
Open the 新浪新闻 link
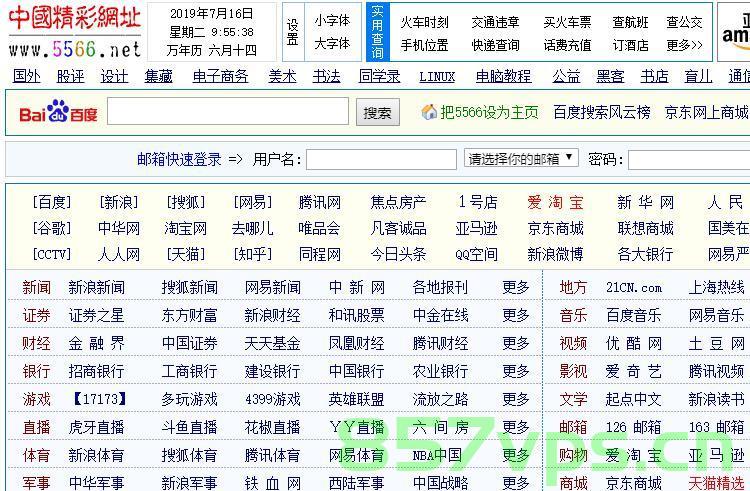(x=96, y=287)
